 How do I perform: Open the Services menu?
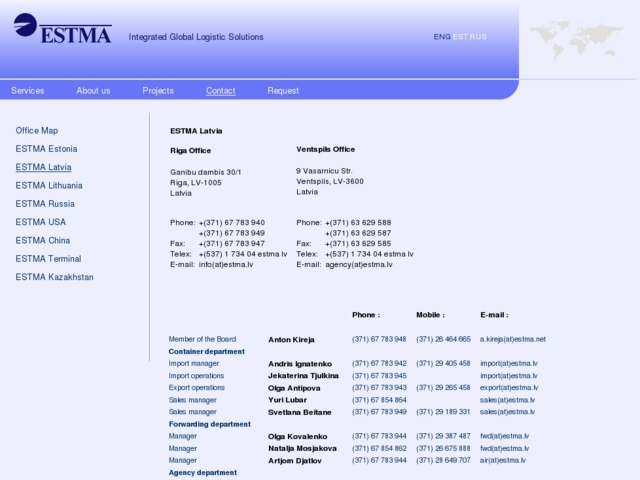coord(28,91)
